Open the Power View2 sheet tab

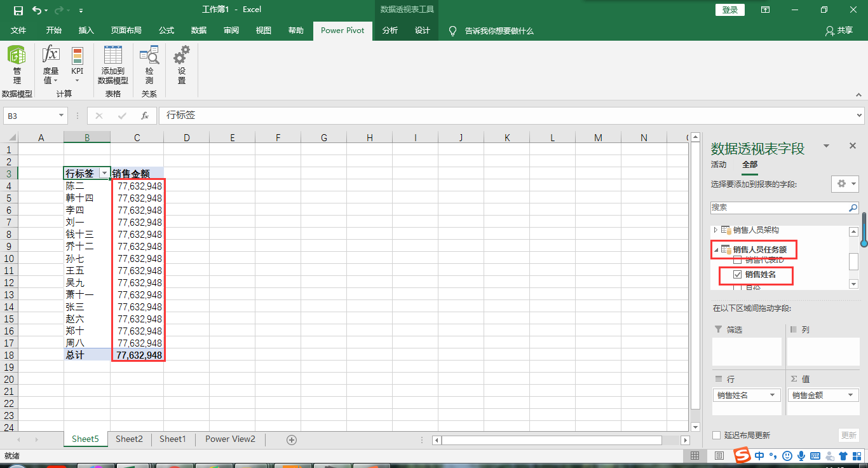click(x=230, y=439)
